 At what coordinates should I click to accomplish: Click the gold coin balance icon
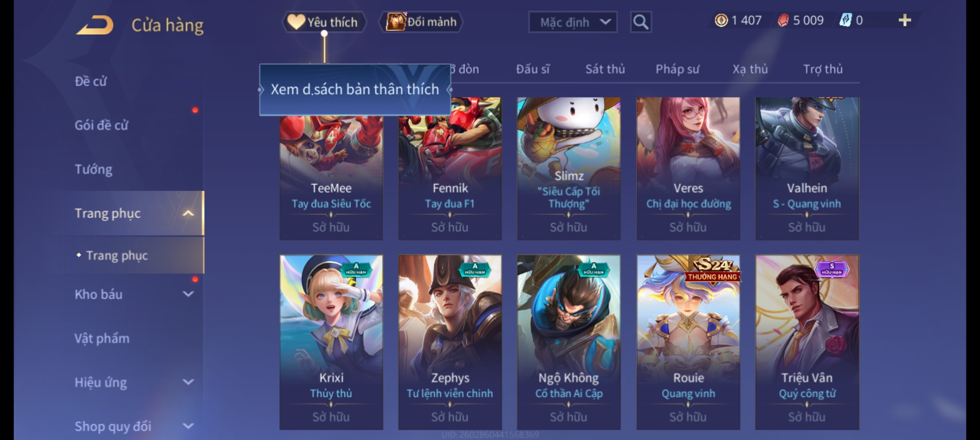point(721,20)
